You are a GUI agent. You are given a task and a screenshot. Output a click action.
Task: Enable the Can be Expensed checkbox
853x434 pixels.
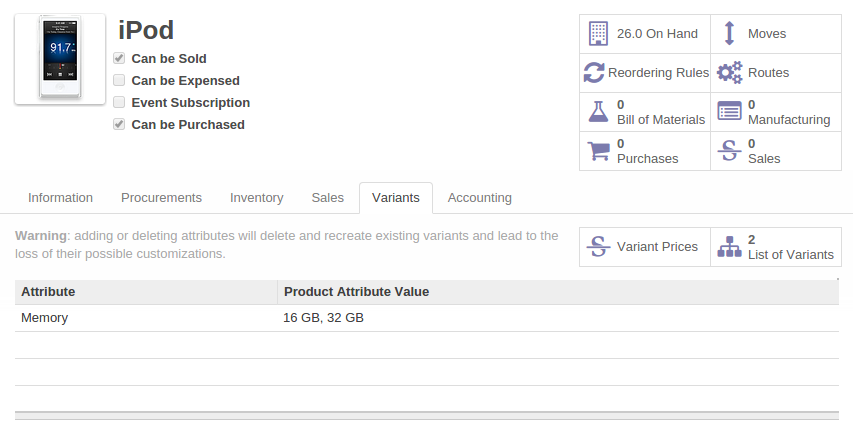coord(119,81)
